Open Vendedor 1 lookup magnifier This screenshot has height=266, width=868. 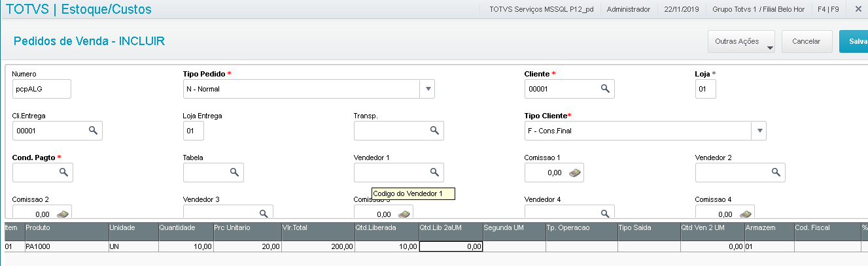pyautogui.click(x=434, y=173)
